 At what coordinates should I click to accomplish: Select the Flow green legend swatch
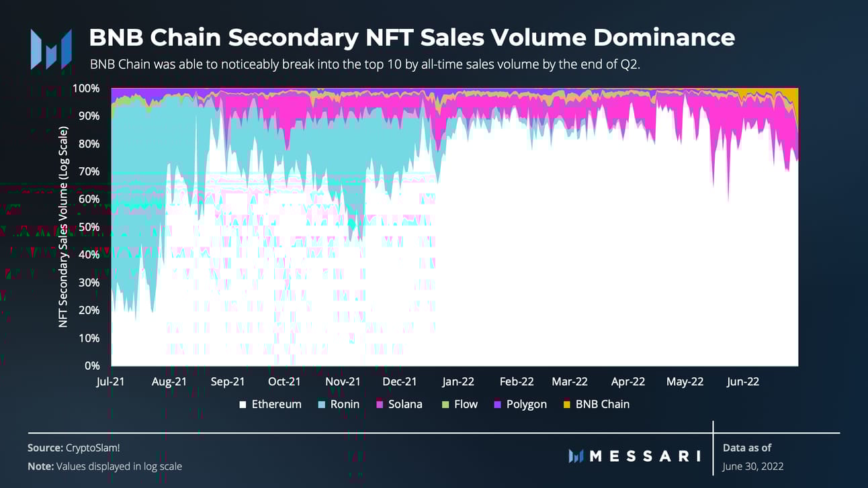point(445,405)
